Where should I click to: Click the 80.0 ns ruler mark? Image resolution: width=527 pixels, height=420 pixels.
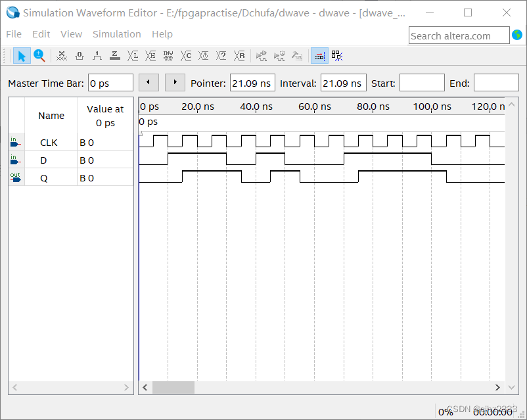[x=373, y=106]
